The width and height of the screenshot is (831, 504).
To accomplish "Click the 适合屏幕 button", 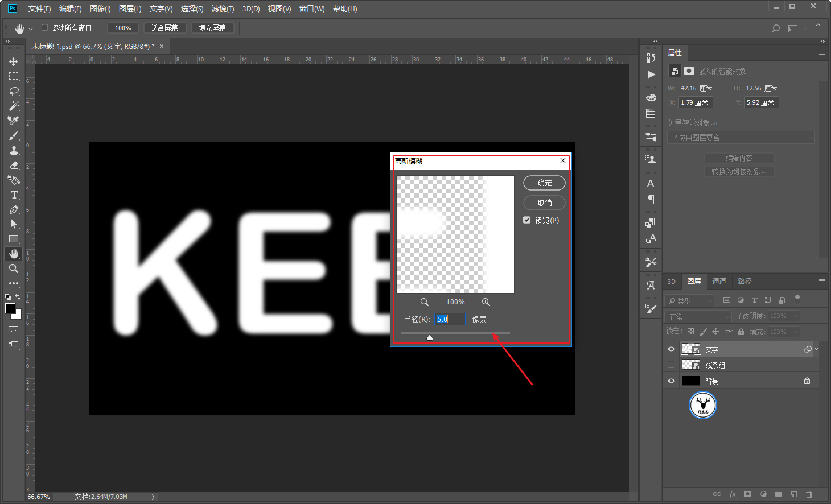I will 164,28.
